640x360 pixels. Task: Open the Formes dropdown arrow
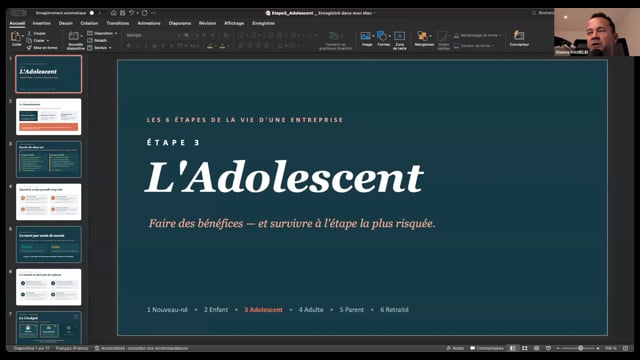click(x=389, y=36)
